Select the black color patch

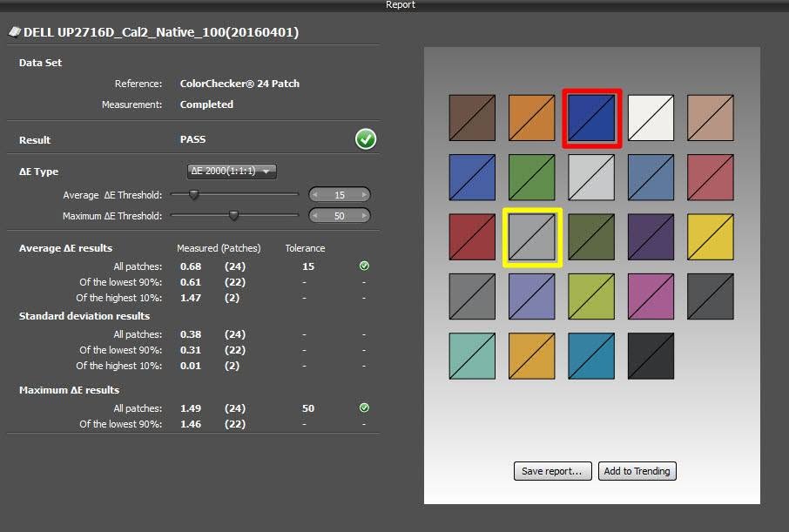[651, 356]
